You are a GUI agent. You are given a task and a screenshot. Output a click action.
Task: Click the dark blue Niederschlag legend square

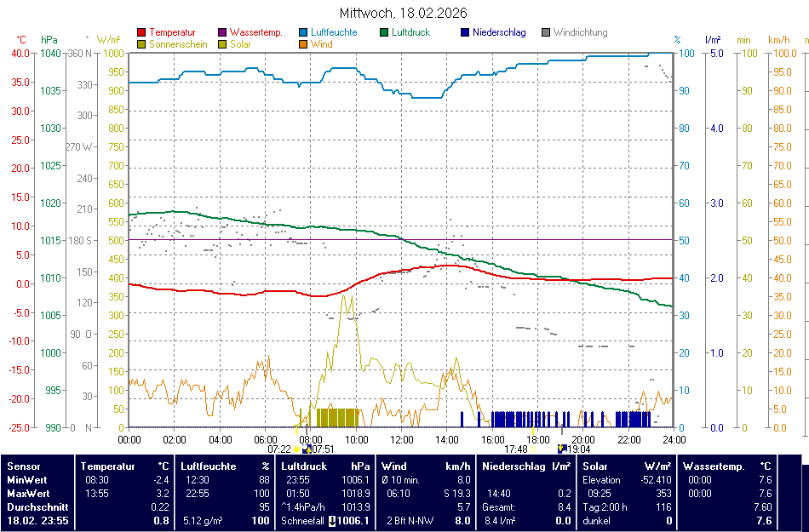[x=465, y=33]
